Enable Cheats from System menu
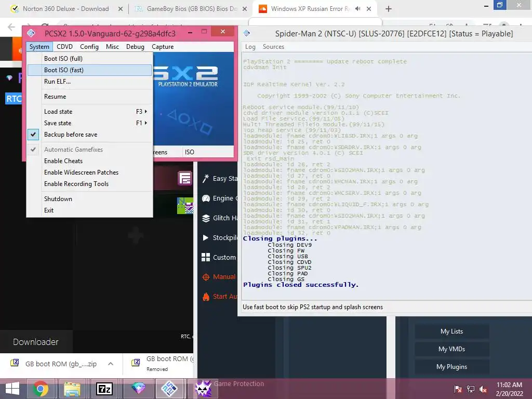532x399 pixels. tap(89, 161)
